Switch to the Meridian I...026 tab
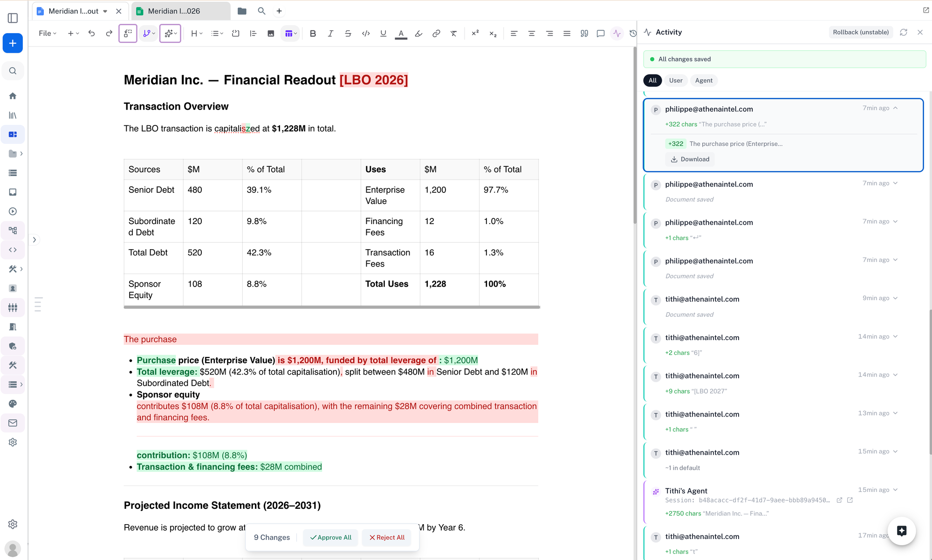The image size is (932, 560). tap(174, 11)
